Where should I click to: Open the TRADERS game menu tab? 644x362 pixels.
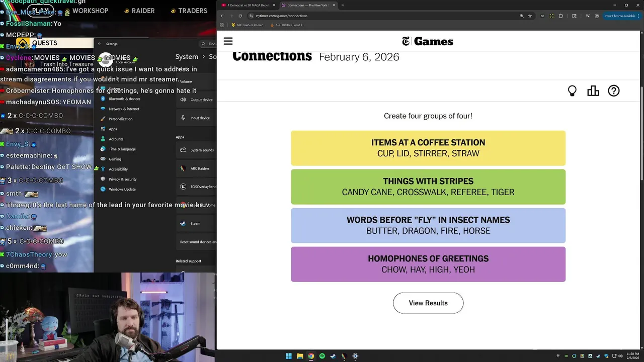point(193,11)
